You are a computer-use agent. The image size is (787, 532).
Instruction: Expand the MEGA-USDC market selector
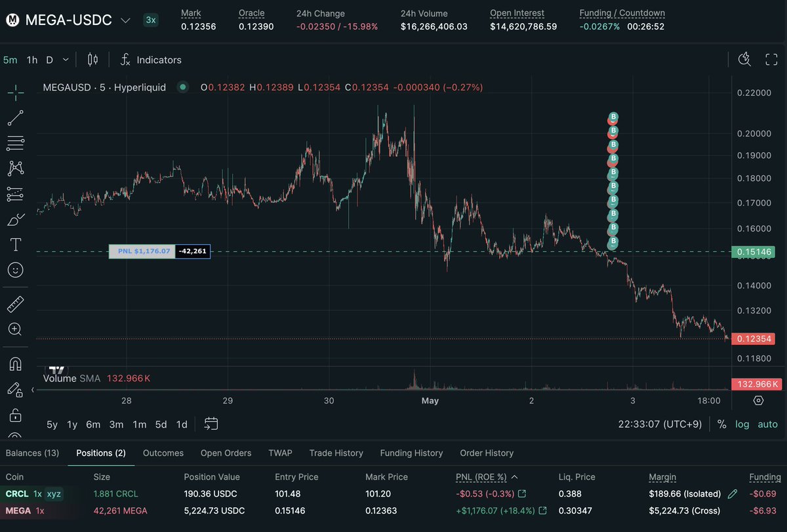(125, 20)
